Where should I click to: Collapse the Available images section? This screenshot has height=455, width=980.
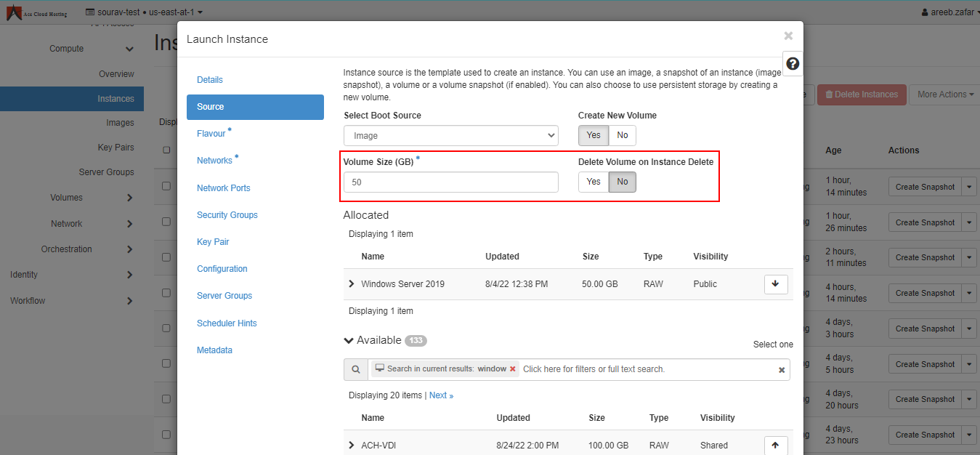349,340
